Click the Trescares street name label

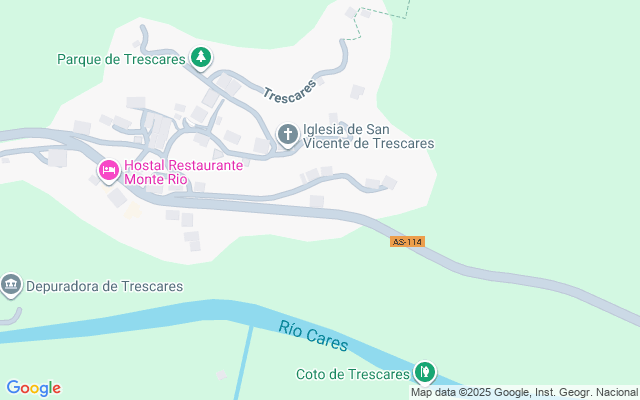coord(289,92)
